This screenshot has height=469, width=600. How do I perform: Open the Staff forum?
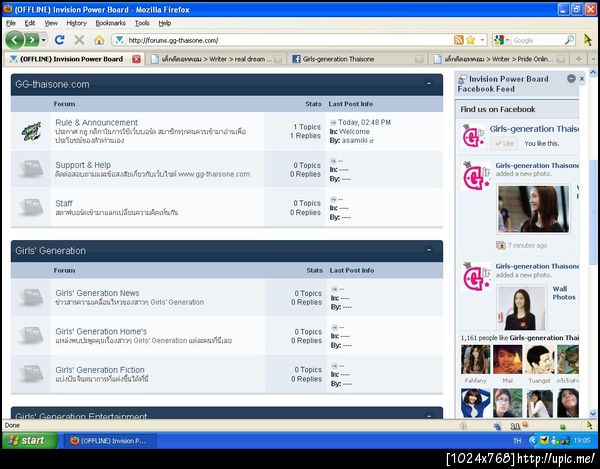(64, 203)
